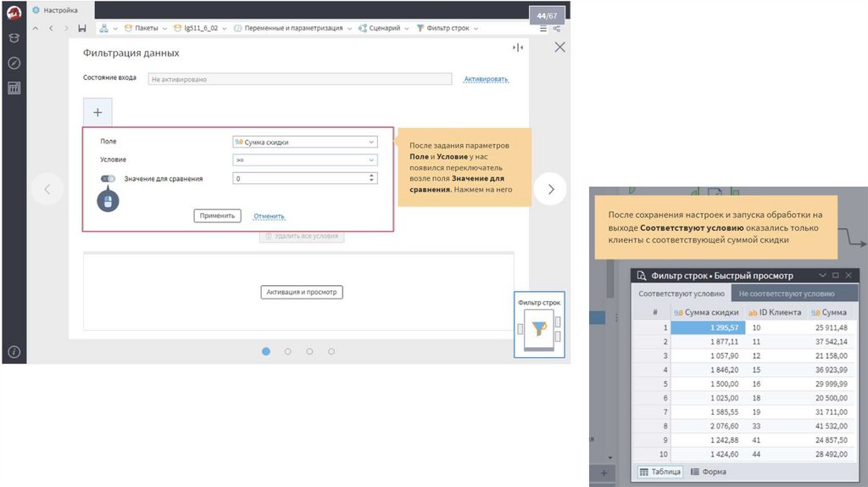Click the database icon in left sidebar
The image size is (868, 487).
(x=14, y=38)
